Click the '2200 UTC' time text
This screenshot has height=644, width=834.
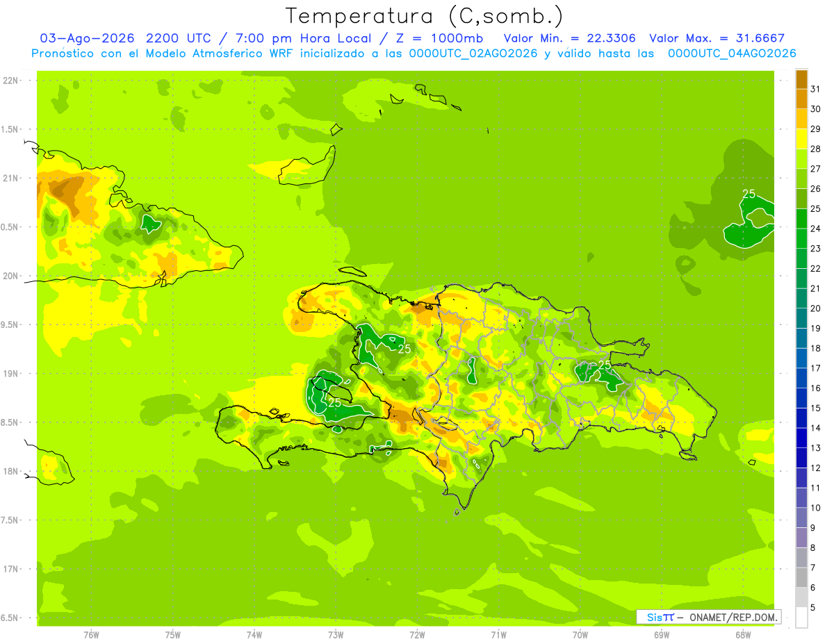point(177,38)
